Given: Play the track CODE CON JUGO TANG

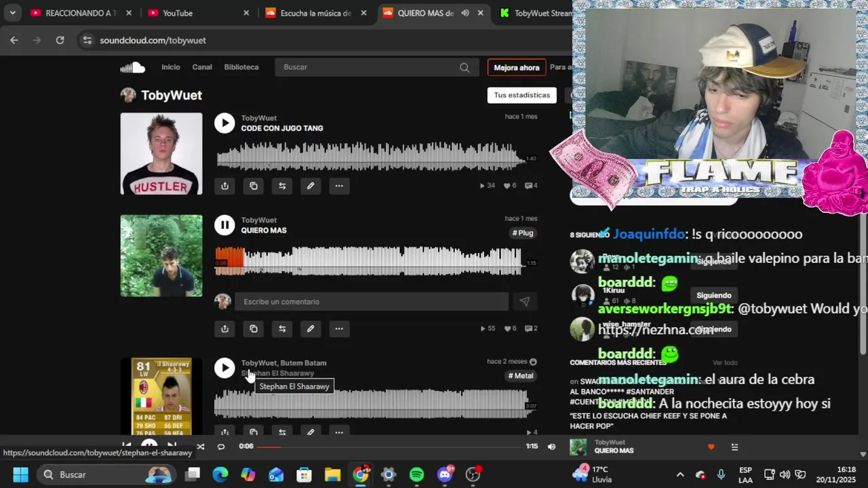Looking at the screenshot, I should click(x=224, y=123).
